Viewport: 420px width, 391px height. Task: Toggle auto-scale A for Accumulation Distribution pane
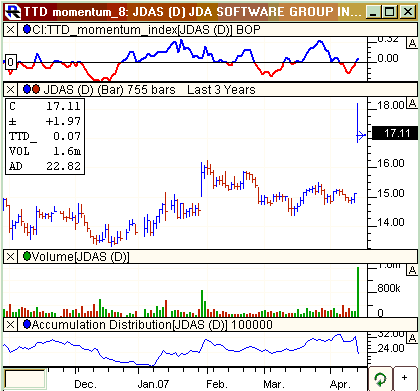412,338
